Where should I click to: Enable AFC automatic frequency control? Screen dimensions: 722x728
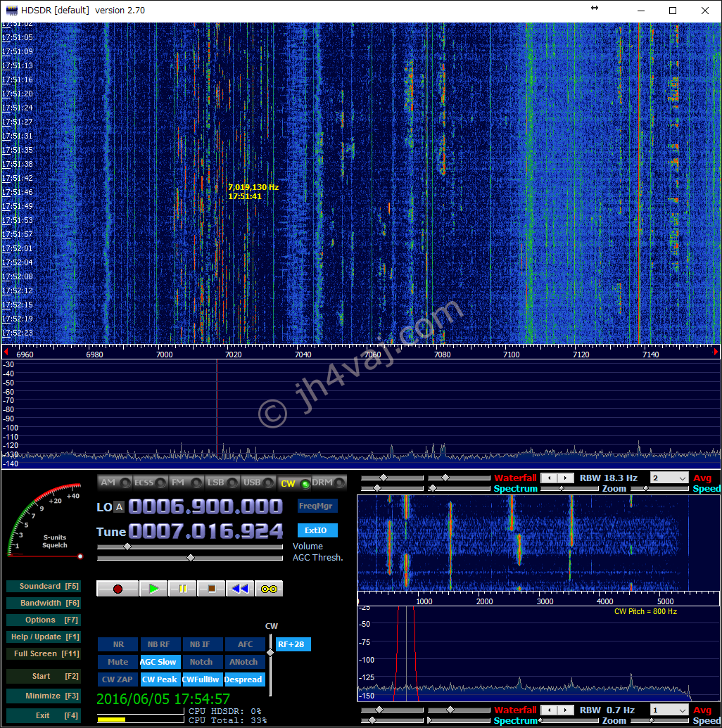click(245, 644)
